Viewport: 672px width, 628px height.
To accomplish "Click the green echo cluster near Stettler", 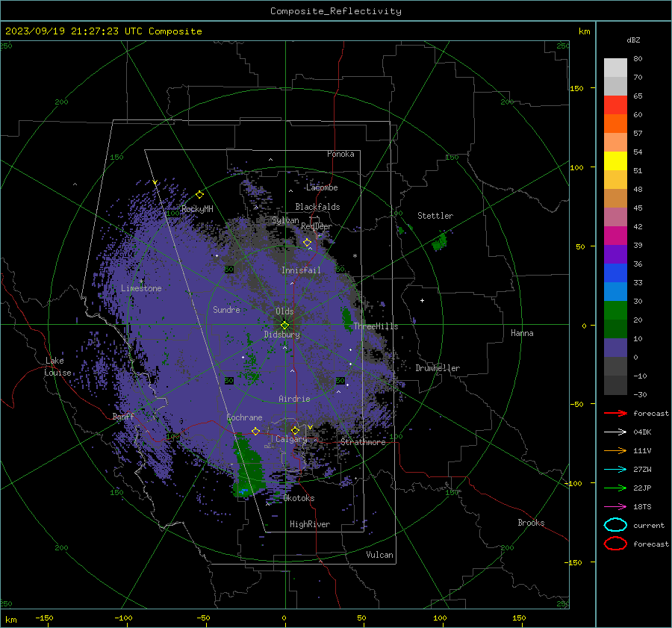I will pos(439,241).
